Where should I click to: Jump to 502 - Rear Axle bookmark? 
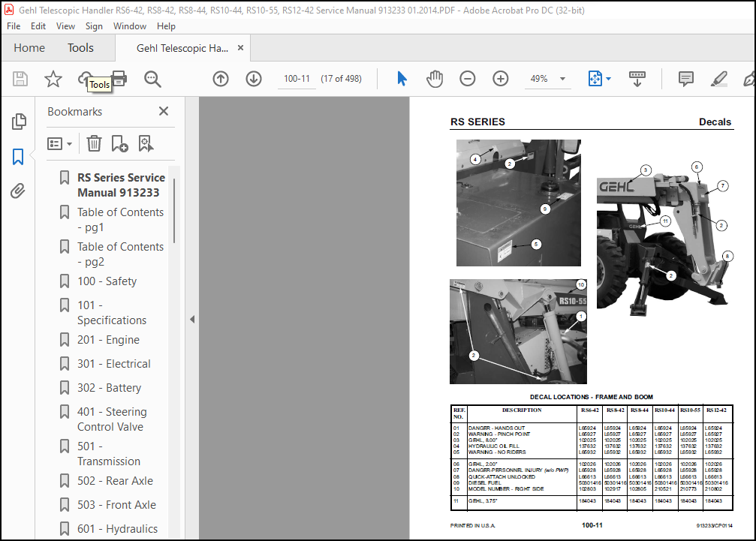pos(115,481)
